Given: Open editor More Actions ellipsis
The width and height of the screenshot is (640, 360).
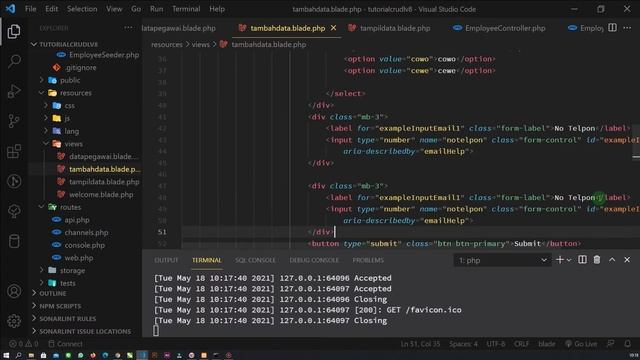Looking at the screenshot, I should 627,28.
